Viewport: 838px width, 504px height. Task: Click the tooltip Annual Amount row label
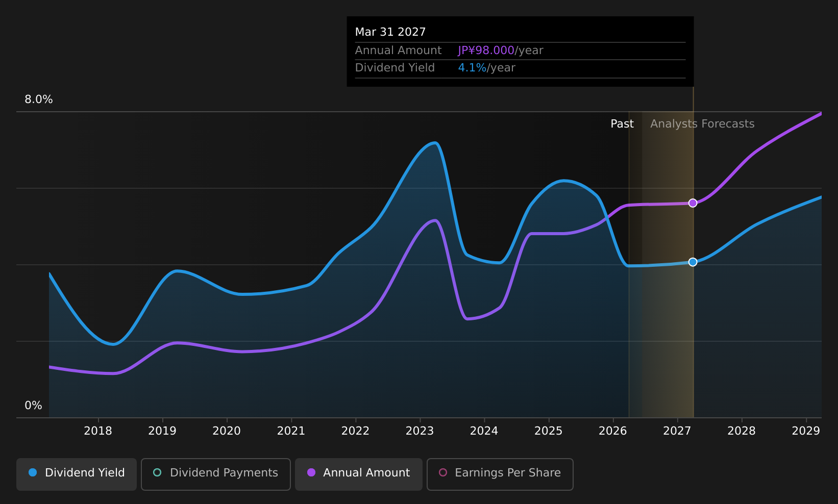[399, 51]
